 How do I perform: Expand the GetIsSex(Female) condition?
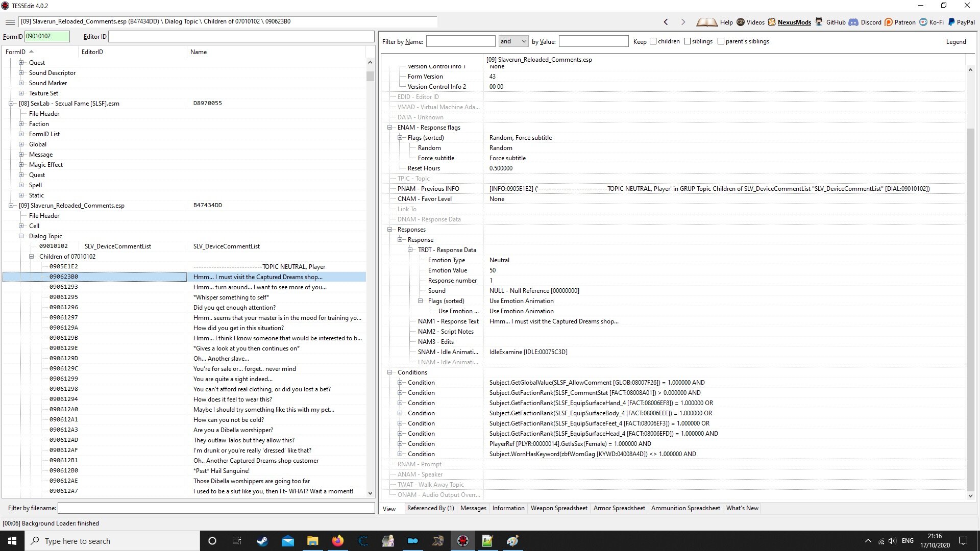400,444
